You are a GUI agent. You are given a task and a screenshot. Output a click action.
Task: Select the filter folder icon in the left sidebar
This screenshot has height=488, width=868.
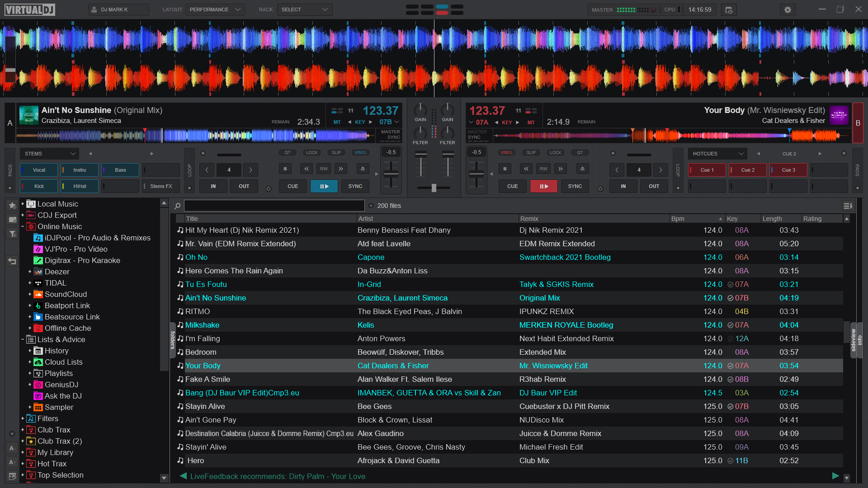pyautogui.click(x=12, y=234)
